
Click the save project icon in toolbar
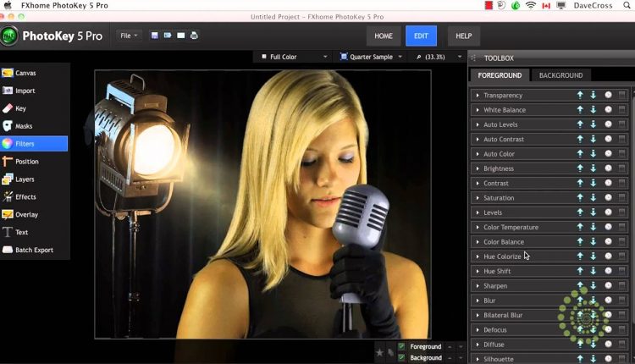(154, 36)
